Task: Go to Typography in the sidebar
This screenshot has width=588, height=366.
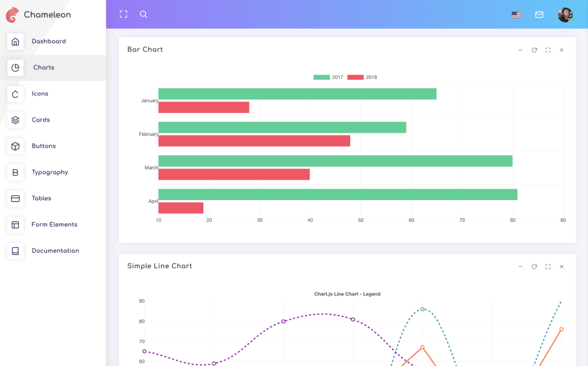Action: [x=50, y=172]
